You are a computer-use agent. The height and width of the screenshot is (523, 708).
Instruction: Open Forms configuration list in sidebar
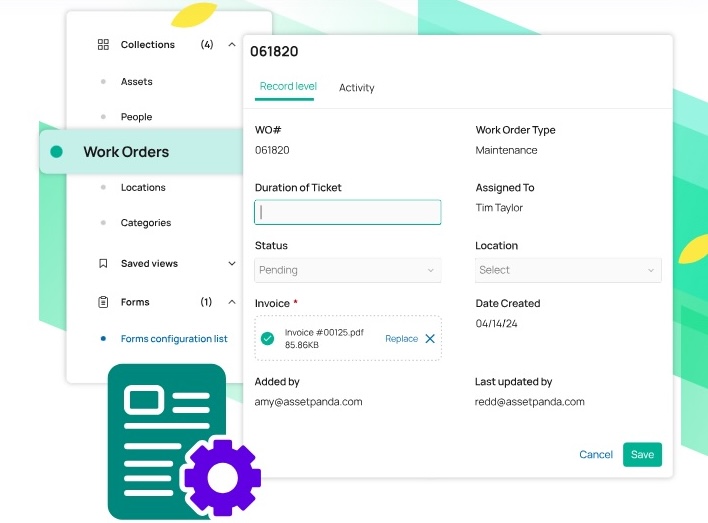point(174,339)
